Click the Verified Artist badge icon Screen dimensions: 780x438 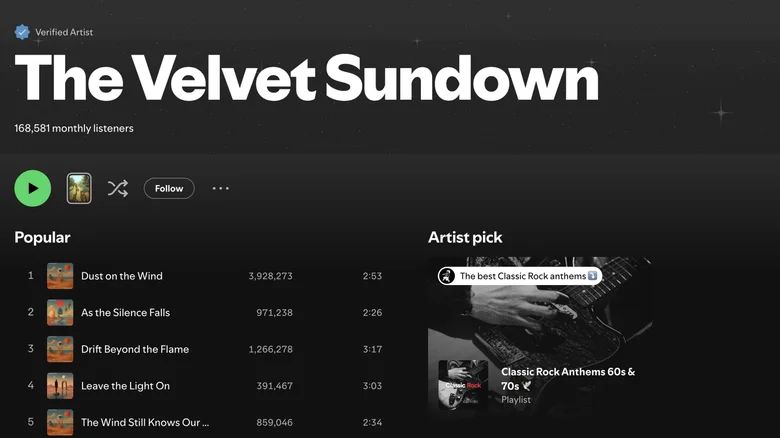[22, 32]
